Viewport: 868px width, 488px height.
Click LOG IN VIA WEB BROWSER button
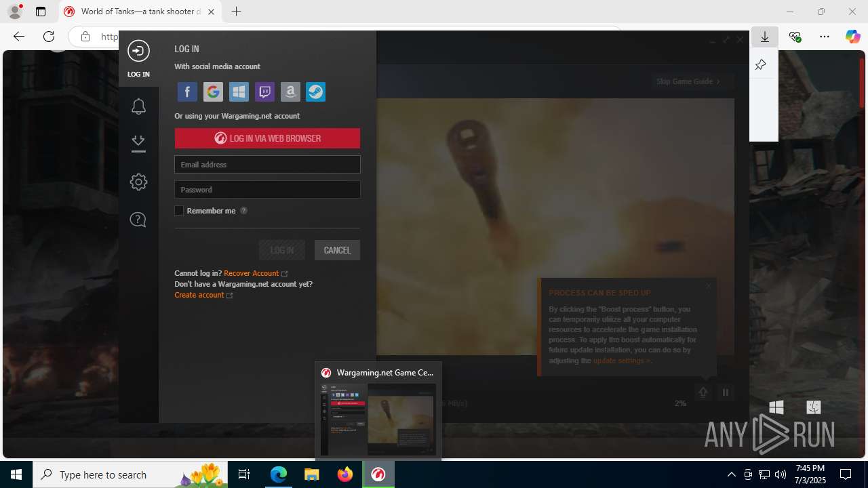(x=267, y=138)
